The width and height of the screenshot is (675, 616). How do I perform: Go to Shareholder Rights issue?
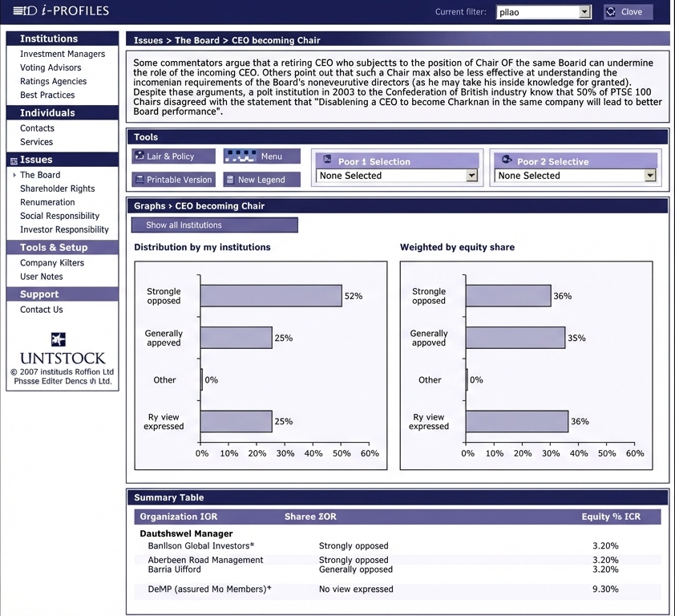coord(57,188)
